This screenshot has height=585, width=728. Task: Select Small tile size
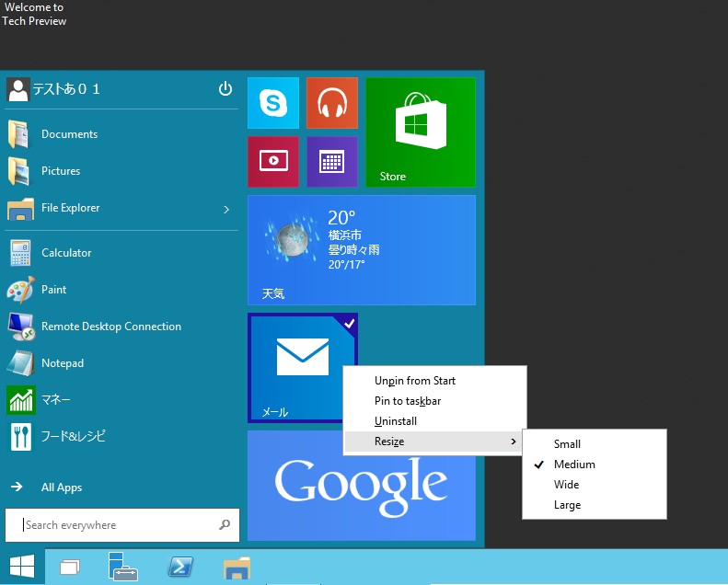pyautogui.click(x=595, y=444)
